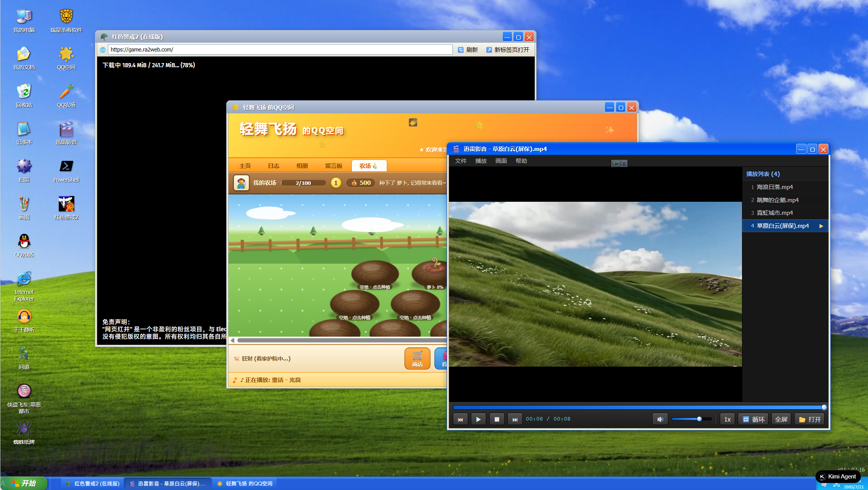Open 记事本 notepad icon on desktop

pyautogui.click(x=24, y=133)
